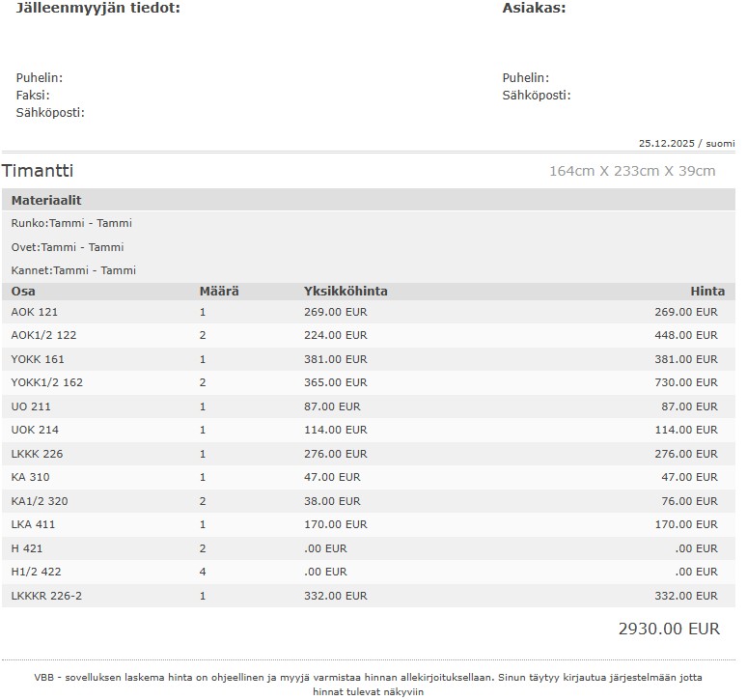Select the Timantti product title

coord(38,172)
